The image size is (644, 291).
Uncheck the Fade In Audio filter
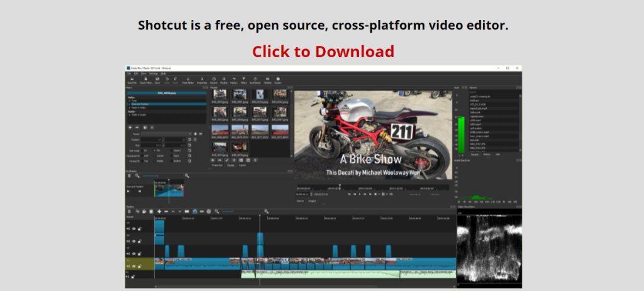tap(130, 114)
